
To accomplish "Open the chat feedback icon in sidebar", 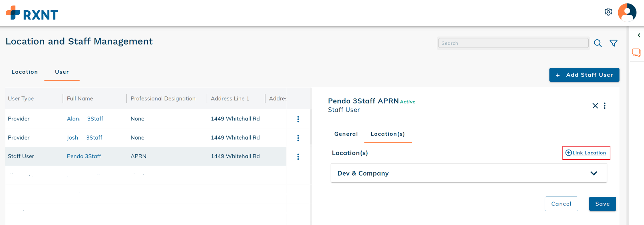I will [x=636, y=52].
